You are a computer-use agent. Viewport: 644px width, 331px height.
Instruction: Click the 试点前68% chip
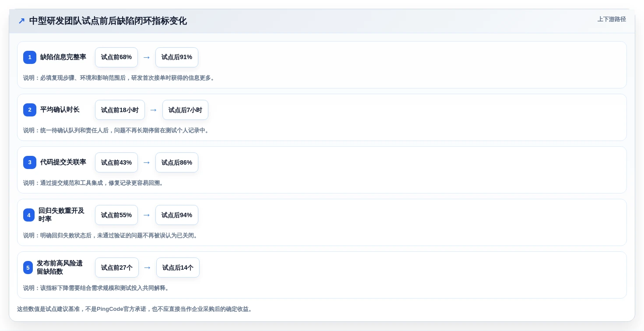[x=116, y=57]
